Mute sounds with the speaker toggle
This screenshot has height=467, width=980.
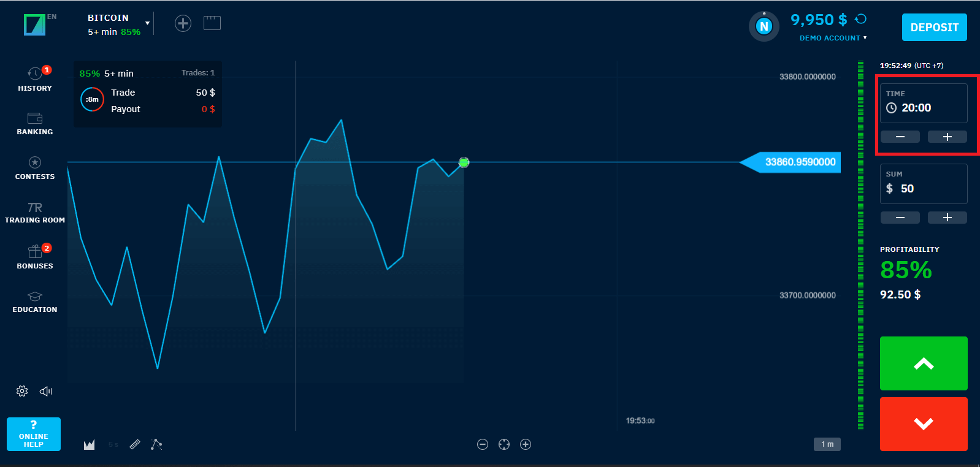[x=45, y=390]
